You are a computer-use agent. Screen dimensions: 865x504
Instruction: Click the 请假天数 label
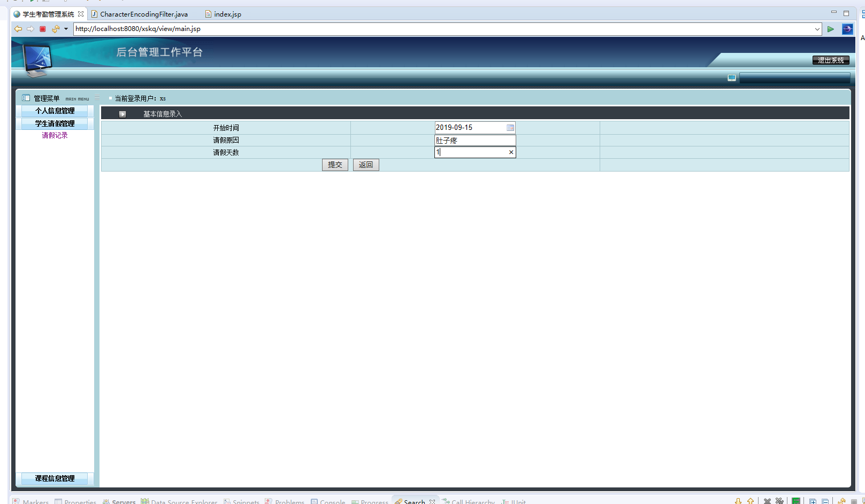point(226,152)
